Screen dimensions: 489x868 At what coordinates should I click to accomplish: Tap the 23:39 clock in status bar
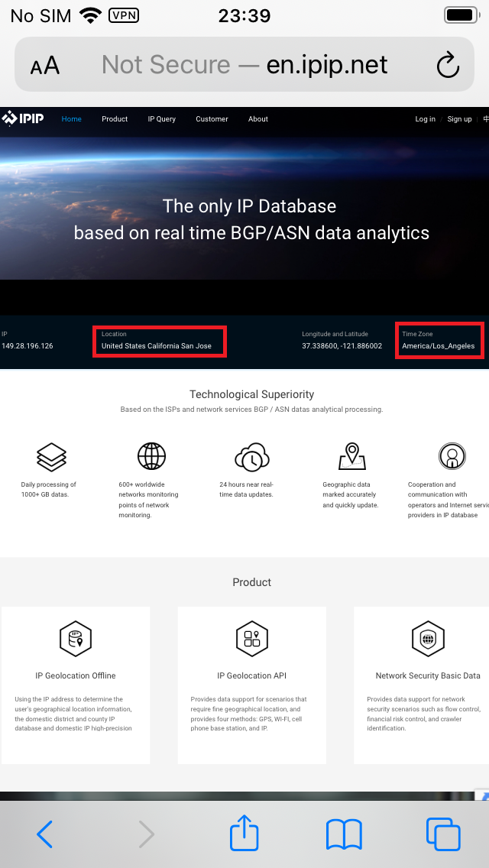click(x=244, y=15)
